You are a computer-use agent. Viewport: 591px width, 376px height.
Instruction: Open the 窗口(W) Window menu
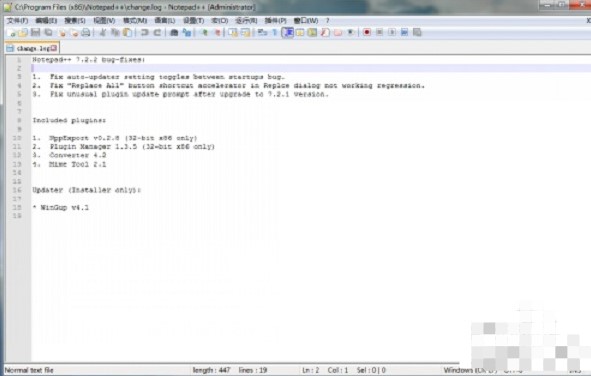[x=306, y=20]
